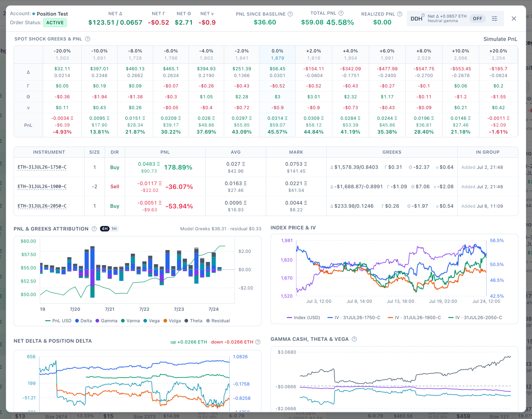Close the Position Test dialog
Image resolution: width=532 pixels, height=419 pixels.
point(514,19)
